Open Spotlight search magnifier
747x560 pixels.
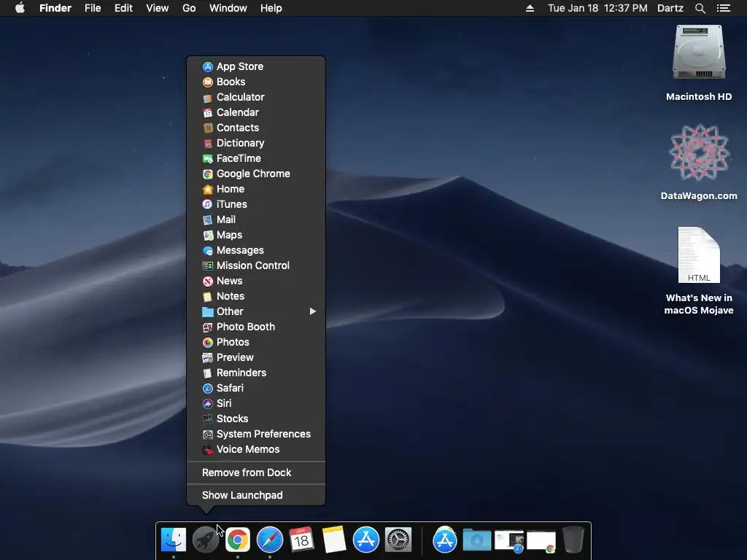pyautogui.click(x=700, y=8)
